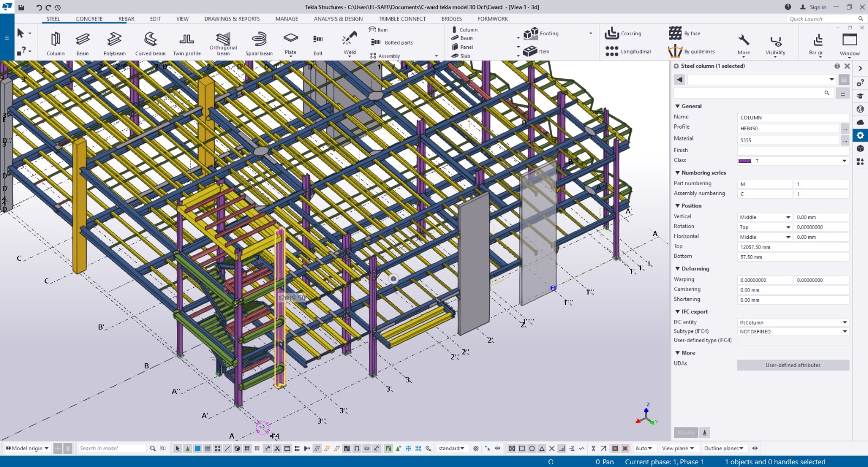Toggle snap to midpoints triangle
Screen dimensions: 868x467
coord(542,449)
